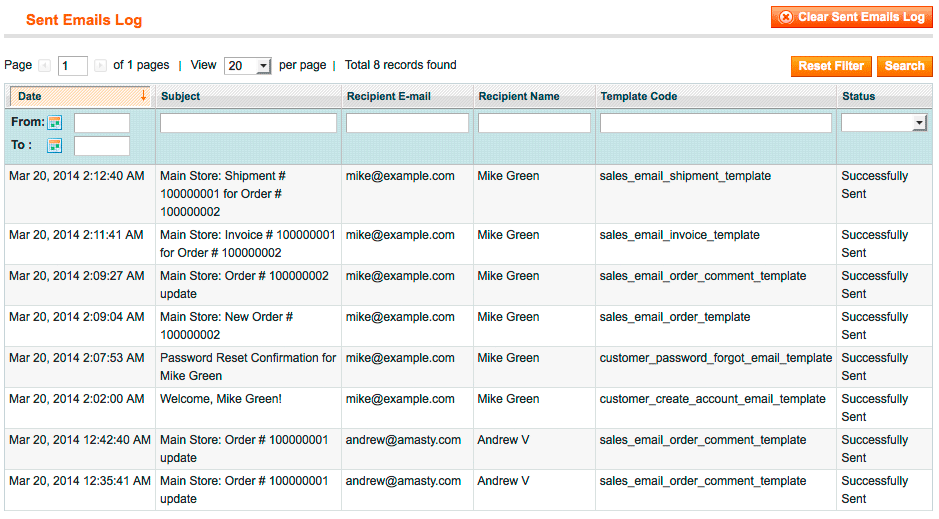Viewport: 939px width, 519px height.
Task: Focus the page number input field
Action: [73, 66]
